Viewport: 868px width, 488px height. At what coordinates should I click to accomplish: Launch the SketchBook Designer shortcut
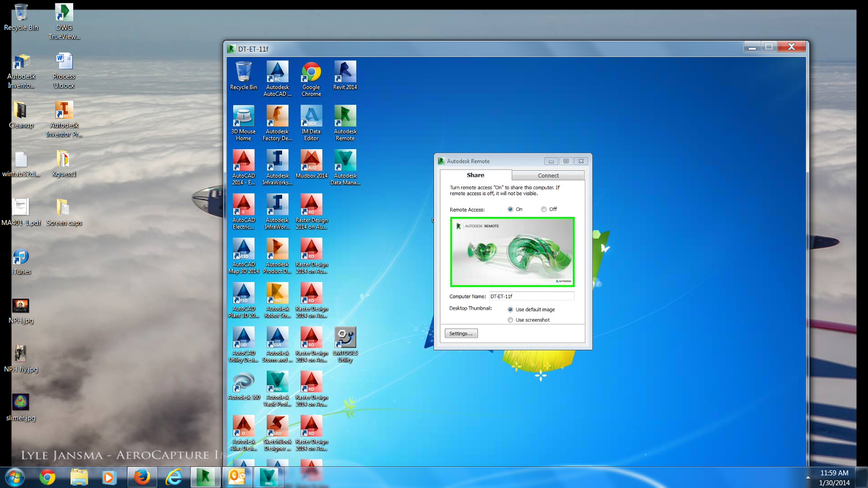coord(277,434)
